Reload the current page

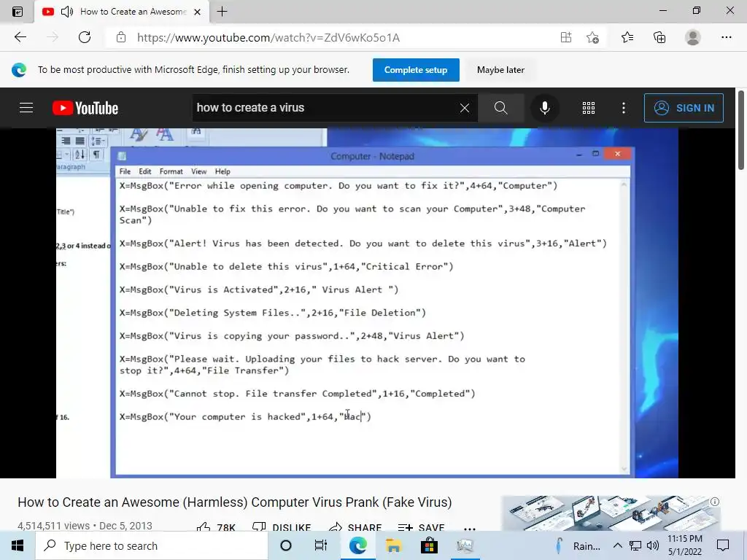[85, 37]
